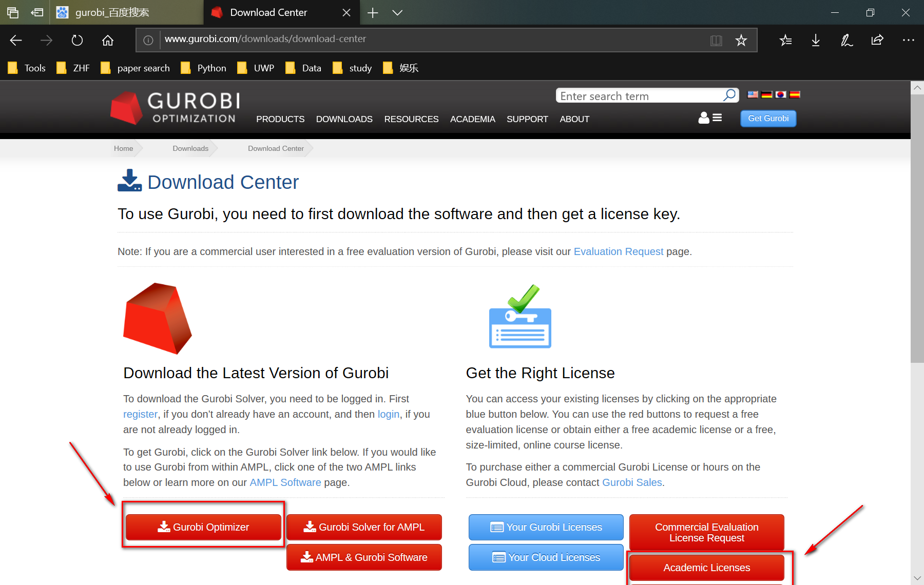Open Your Cloud Licenses

[546, 557]
